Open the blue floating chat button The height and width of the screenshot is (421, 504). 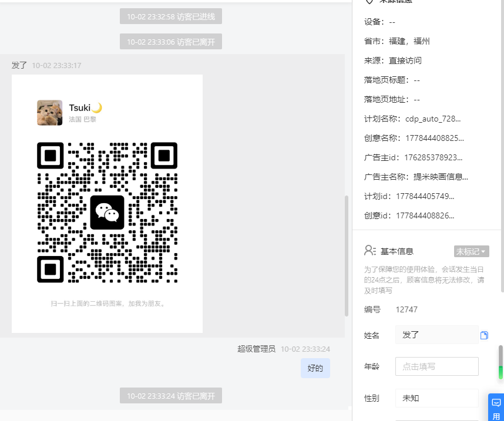496,407
